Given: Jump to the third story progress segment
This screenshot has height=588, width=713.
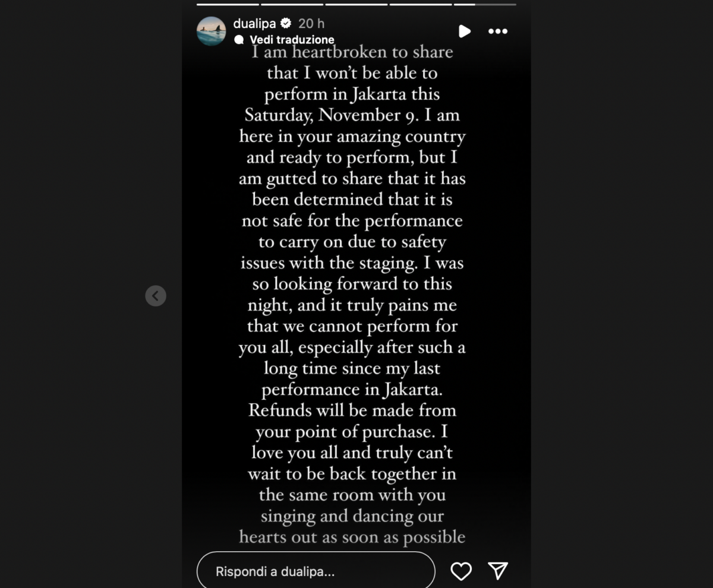Looking at the screenshot, I should click(x=356, y=4).
